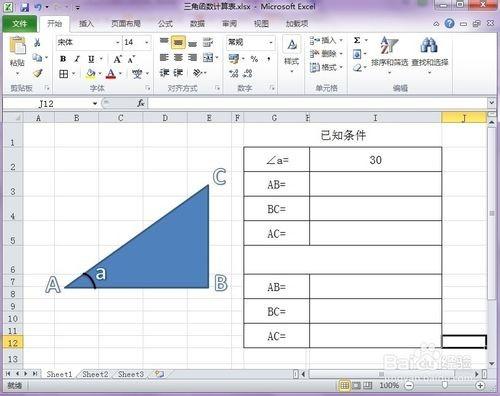The height and width of the screenshot is (396, 500).
Task: Click the zoom in plus button
Action: (x=480, y=386)
